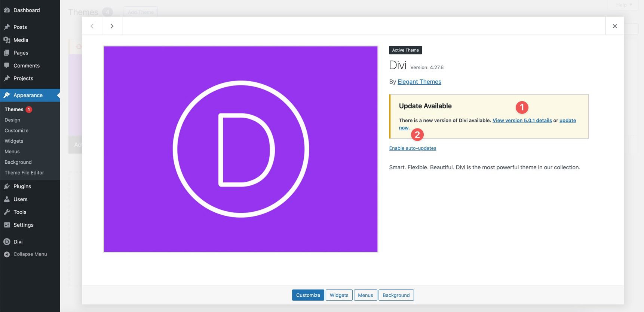Click the Widgets button in footer
Viewport: 644px width, 312px height.
(339, 295)
